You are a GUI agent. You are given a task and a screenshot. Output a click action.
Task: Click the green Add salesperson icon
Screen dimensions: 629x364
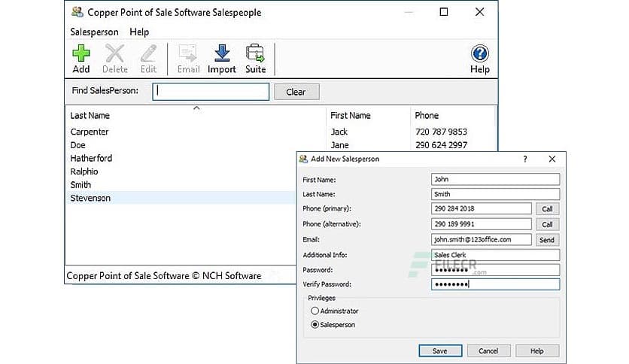[x=81, y=54]
